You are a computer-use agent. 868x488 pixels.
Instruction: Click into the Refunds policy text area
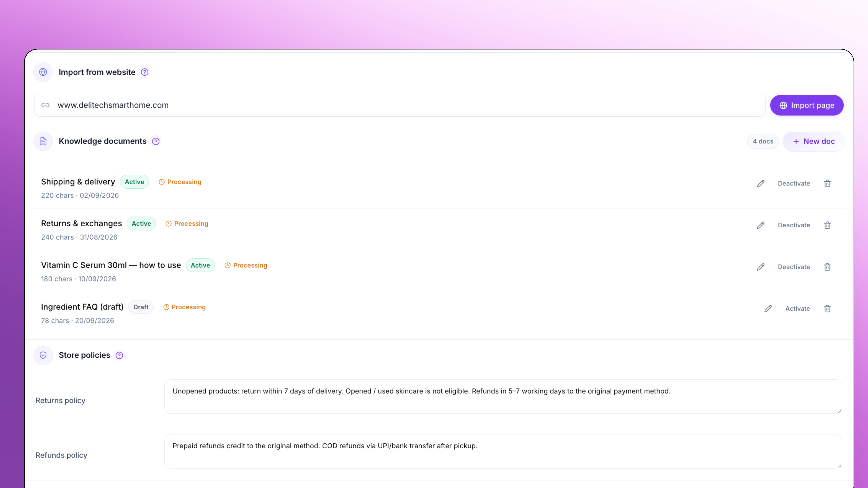503,451
